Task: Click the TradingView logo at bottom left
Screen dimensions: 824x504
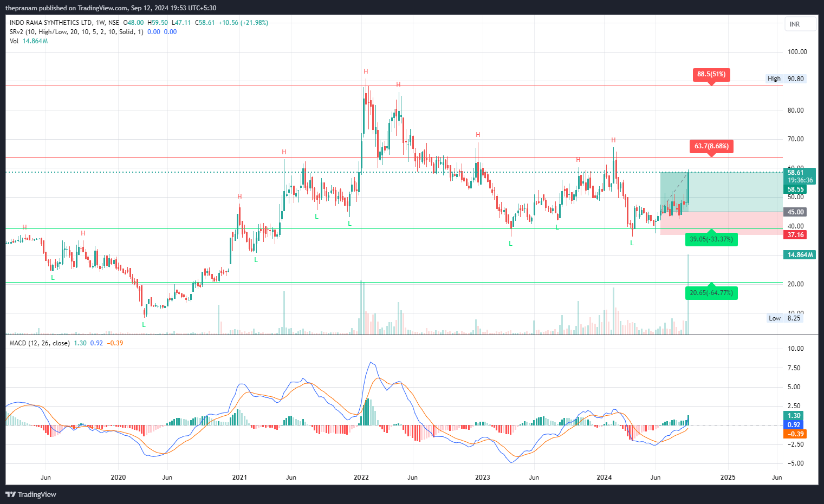Action: [31, 494]
